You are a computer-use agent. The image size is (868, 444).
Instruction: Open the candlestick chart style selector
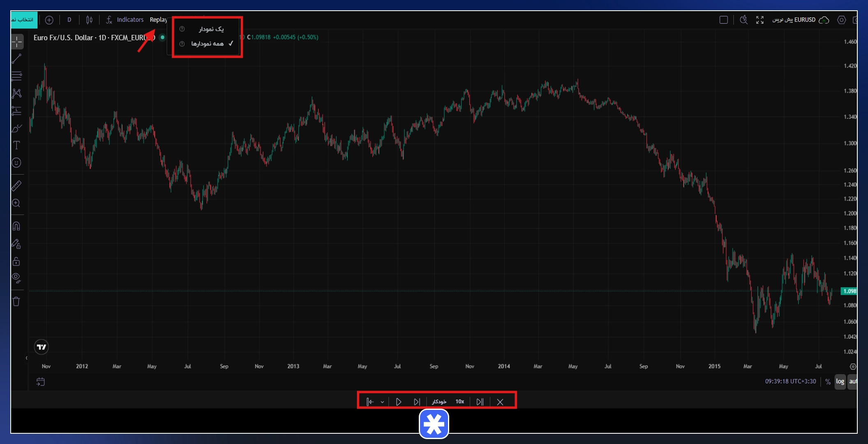[x=89, y=20]
